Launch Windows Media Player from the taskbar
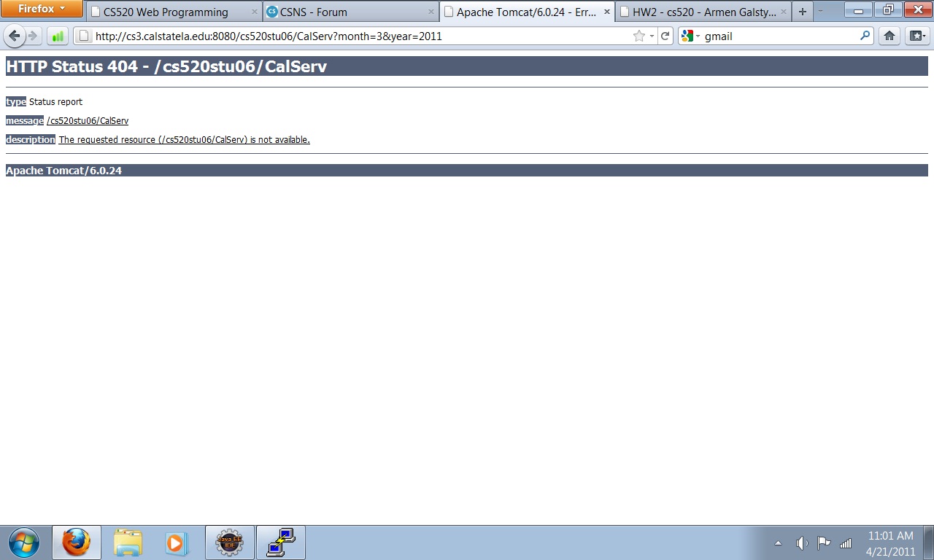Screen dimensions: 934x560 point(176,542)
